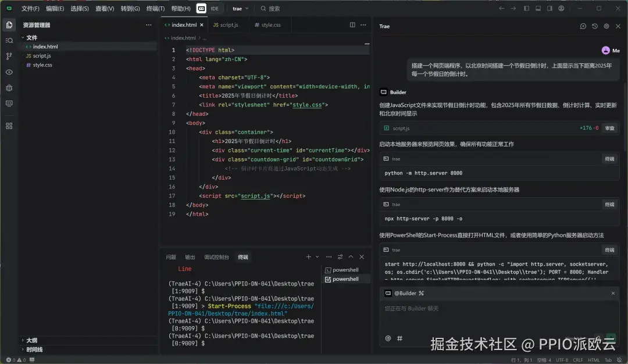The image size is (628, 364).
Task: Maximize the terminal panel with chevron up
Action: tap(351, 257)
